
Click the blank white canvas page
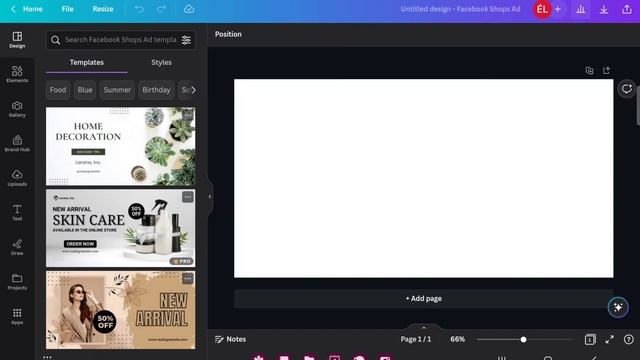pyautogui.click(x=423, y=178)
